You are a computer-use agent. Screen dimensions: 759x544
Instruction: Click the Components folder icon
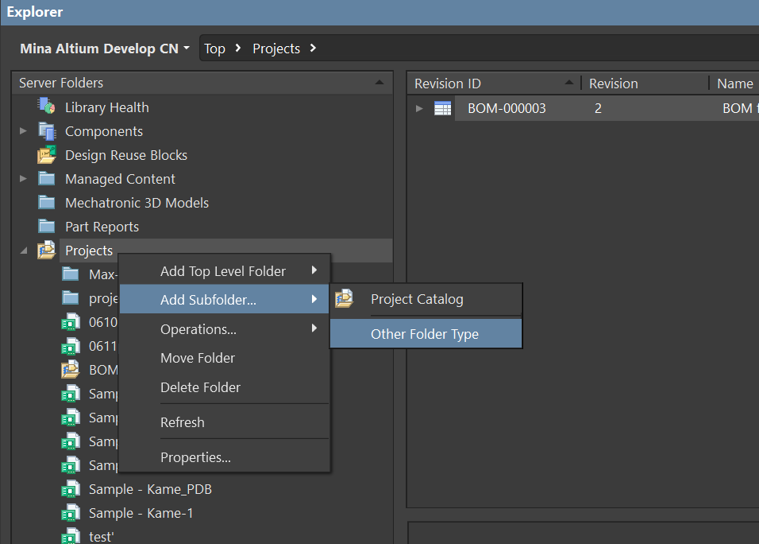[x=47, y=131]
